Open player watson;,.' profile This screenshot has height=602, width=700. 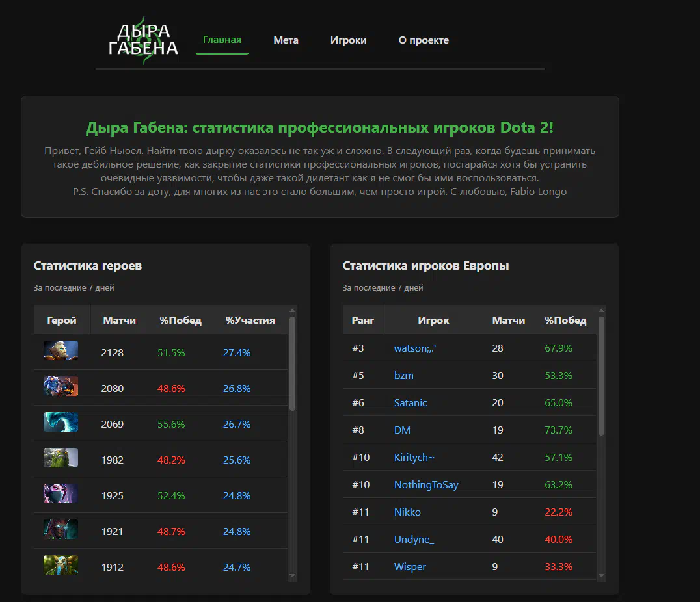[x=415, y=348]
